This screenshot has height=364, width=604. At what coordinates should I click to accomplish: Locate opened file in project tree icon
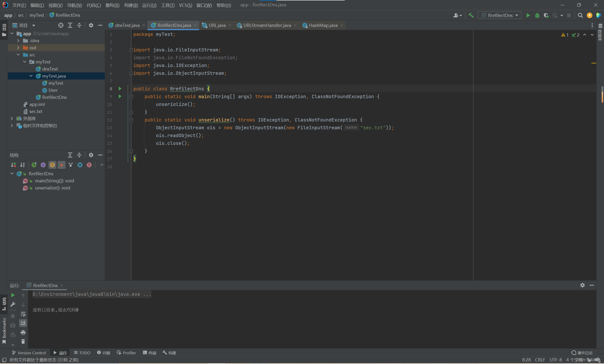click(x=61, y=25)
